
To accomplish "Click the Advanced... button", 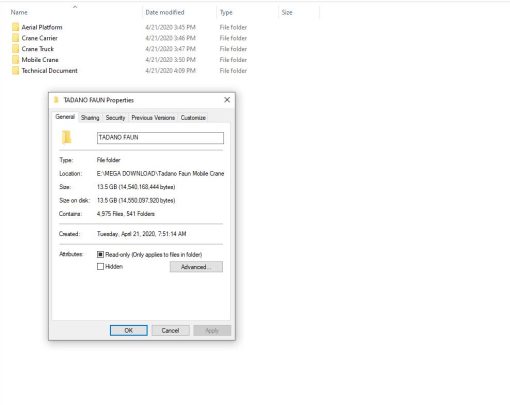I will click(x=196, y=267).
